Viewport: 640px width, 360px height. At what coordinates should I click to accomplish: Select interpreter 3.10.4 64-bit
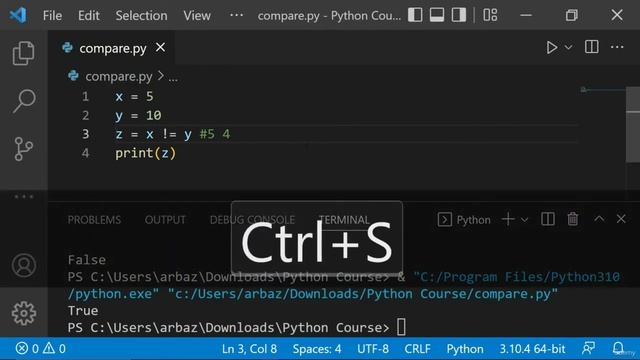tap(532, 349)
